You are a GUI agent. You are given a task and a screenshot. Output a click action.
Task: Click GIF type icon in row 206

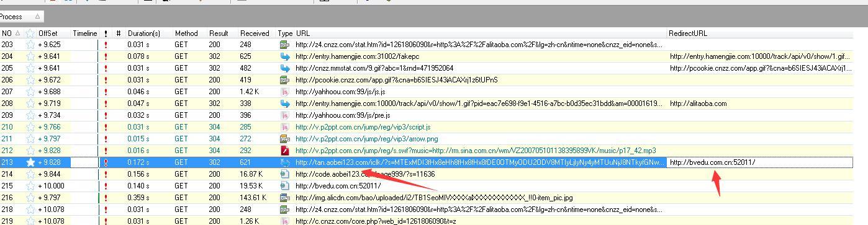[x=285, y=80]
